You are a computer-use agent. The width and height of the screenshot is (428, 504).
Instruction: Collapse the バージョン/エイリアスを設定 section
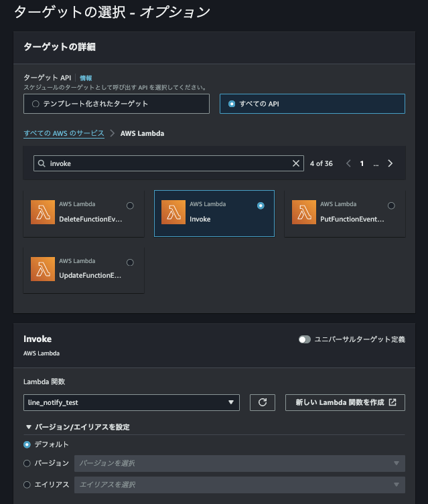(78, 427)
